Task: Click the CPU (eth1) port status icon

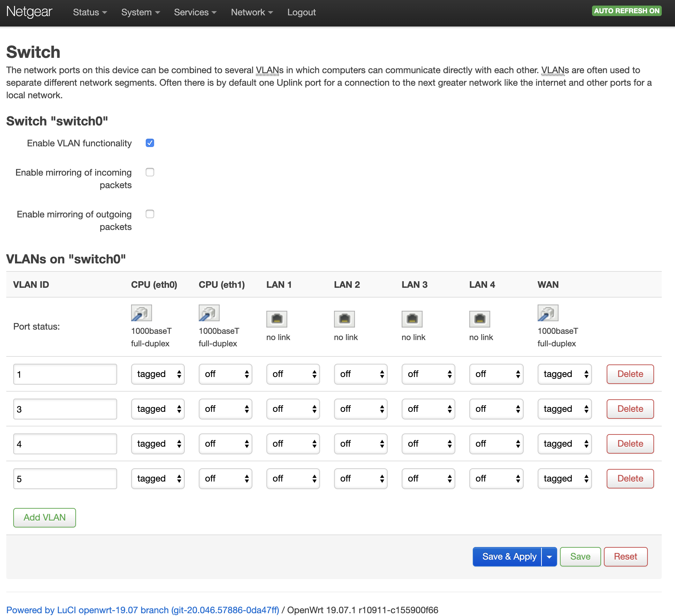Action: (x=209, y=313)
